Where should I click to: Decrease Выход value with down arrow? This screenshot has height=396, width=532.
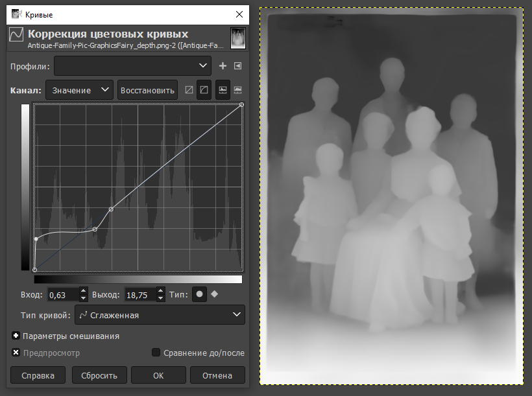tap(161, 298)
